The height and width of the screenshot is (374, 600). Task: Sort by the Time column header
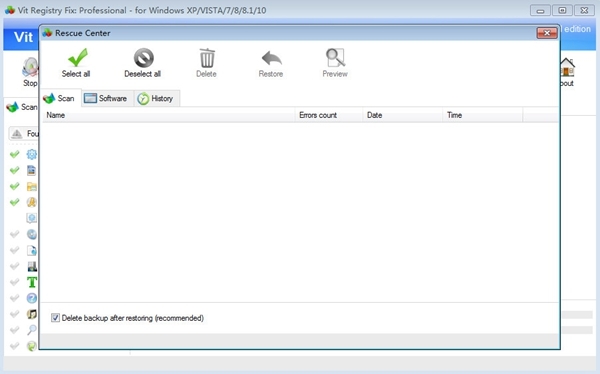coord(483,115)
